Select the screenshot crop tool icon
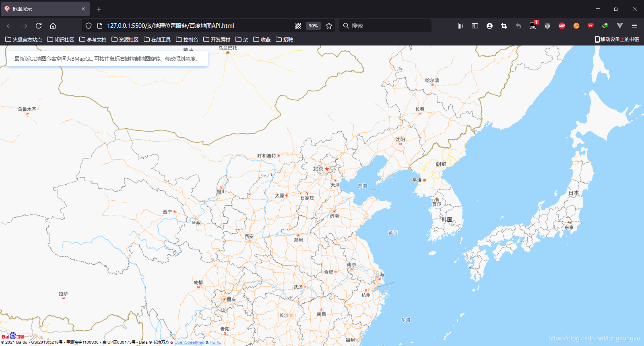The height and width of the screenshot is (346, 644). point(504,26)
